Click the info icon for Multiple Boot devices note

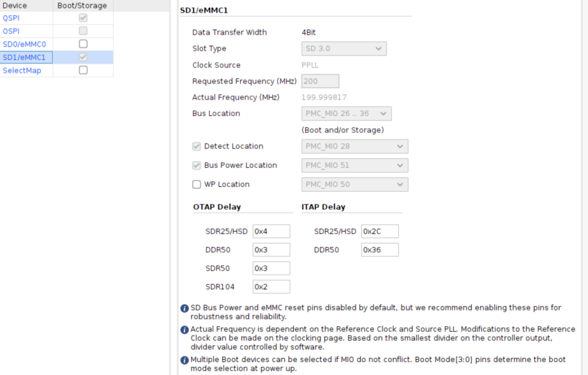point(185,360)
